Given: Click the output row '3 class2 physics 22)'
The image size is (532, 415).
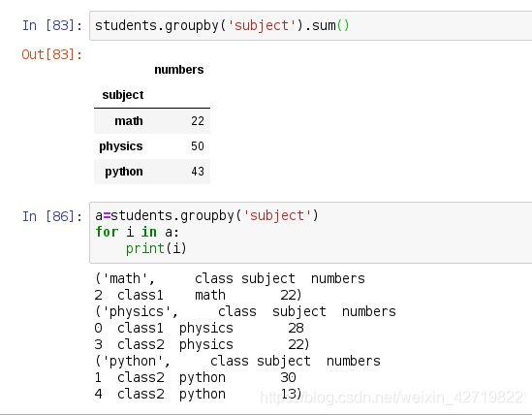Looking at the screenshot, I should coord(203,344).
